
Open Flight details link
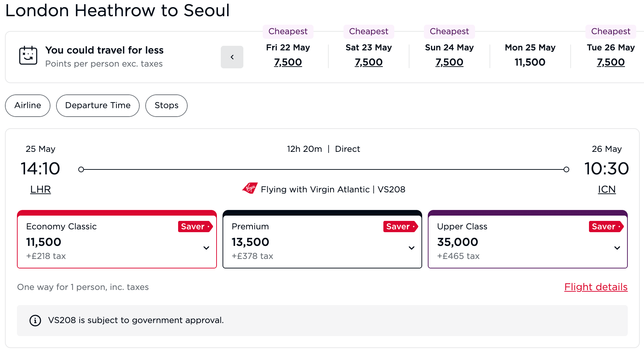click(596, 287)
